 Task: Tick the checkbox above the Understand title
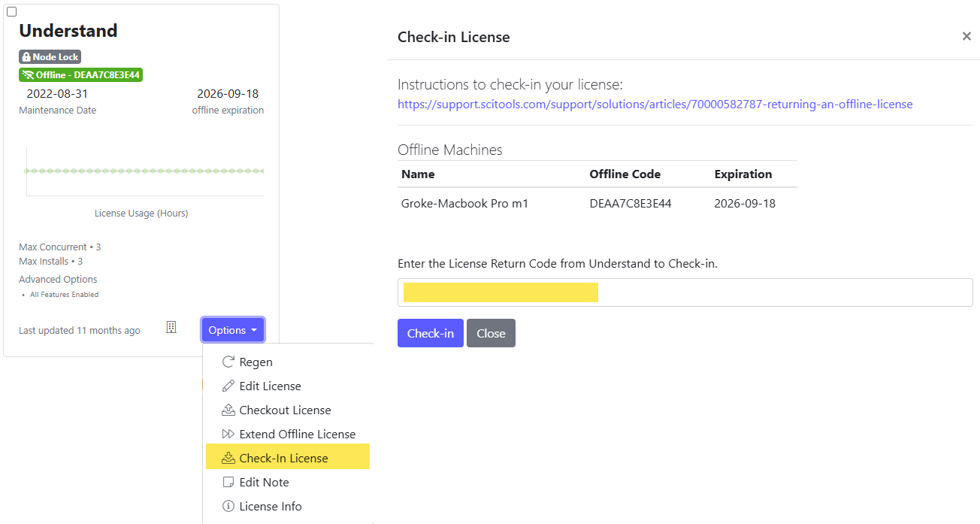click(11, 12)
